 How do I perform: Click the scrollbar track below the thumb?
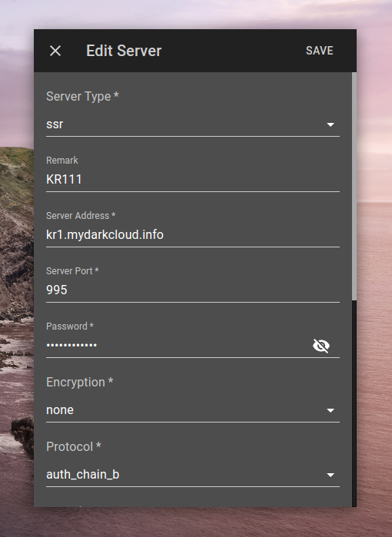point(354,403)
